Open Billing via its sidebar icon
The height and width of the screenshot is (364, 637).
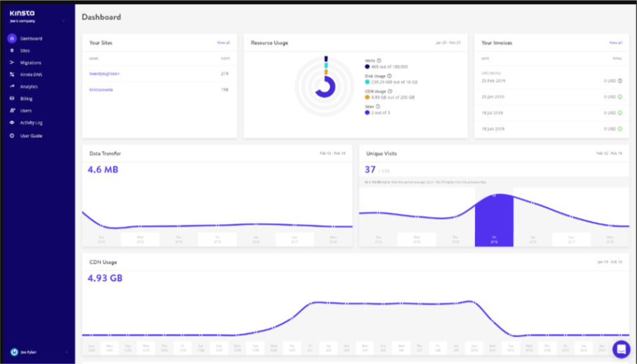pos(12,98)
